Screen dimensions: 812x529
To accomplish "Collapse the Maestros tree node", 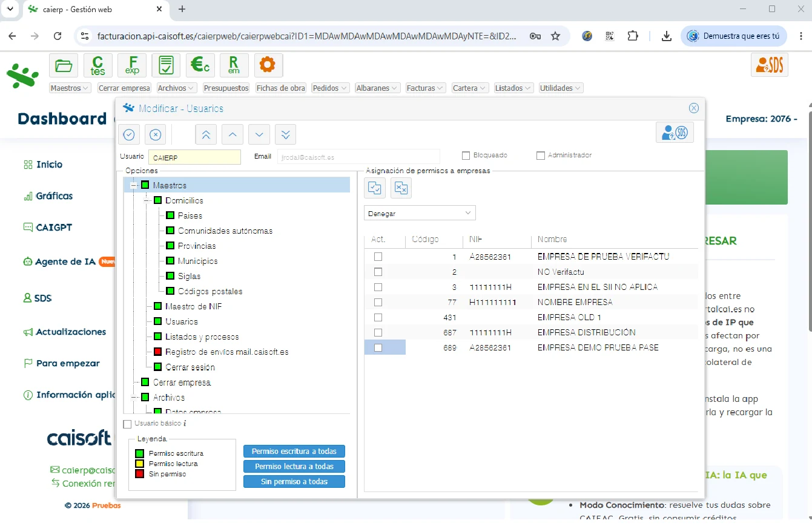I will (134, 185).
